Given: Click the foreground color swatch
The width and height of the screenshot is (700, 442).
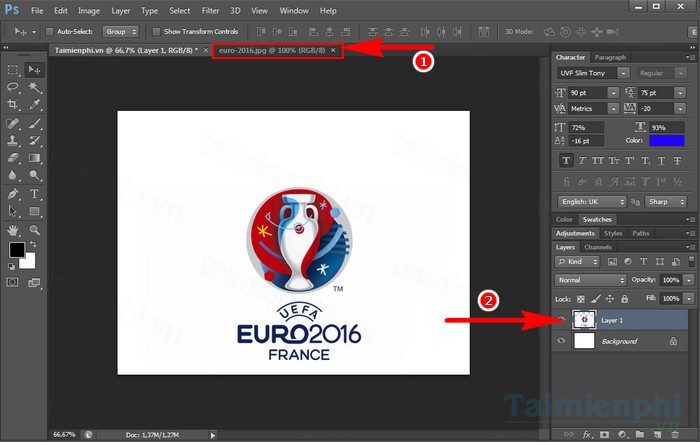Looking at the screenshot, I should point(17,250).
